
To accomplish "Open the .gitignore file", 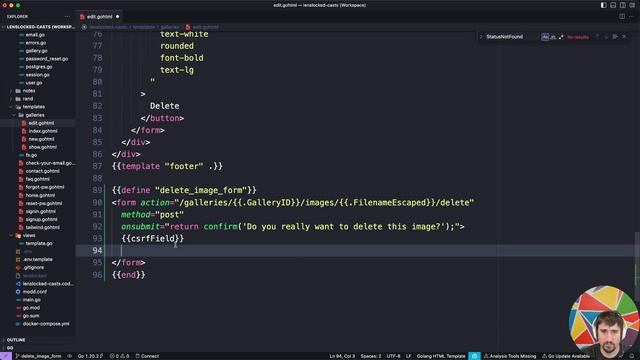I will coord(33,268).
